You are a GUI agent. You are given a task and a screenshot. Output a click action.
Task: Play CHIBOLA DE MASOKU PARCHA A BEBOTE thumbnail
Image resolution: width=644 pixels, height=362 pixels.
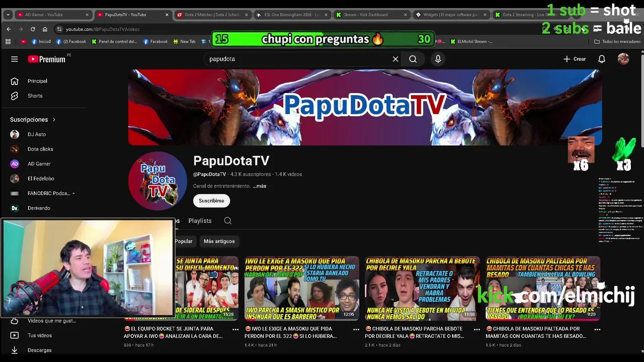point(423,289)
